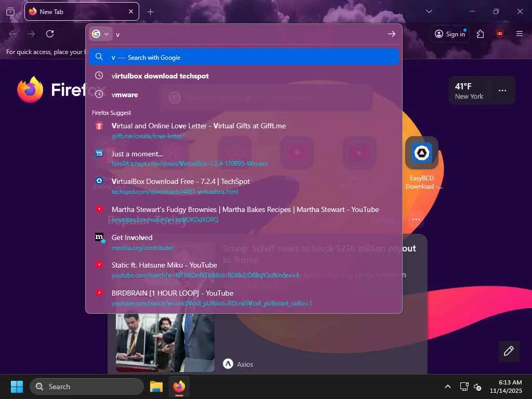Viewport: 532px width, 399px height.
Task: Click the go arrow in address bar
Action: tap(392, 34)
